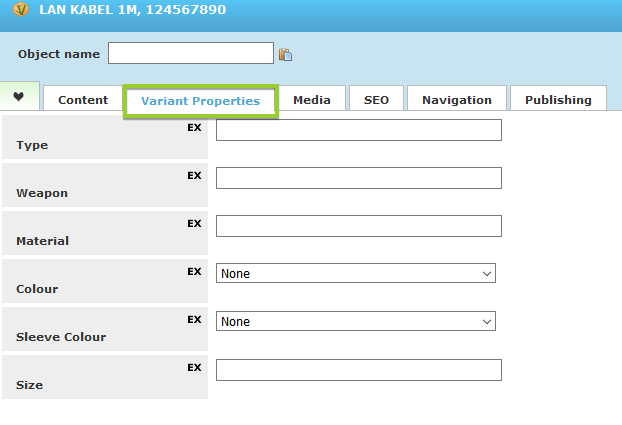Click the EX marker on Colour row

(194, 271)
